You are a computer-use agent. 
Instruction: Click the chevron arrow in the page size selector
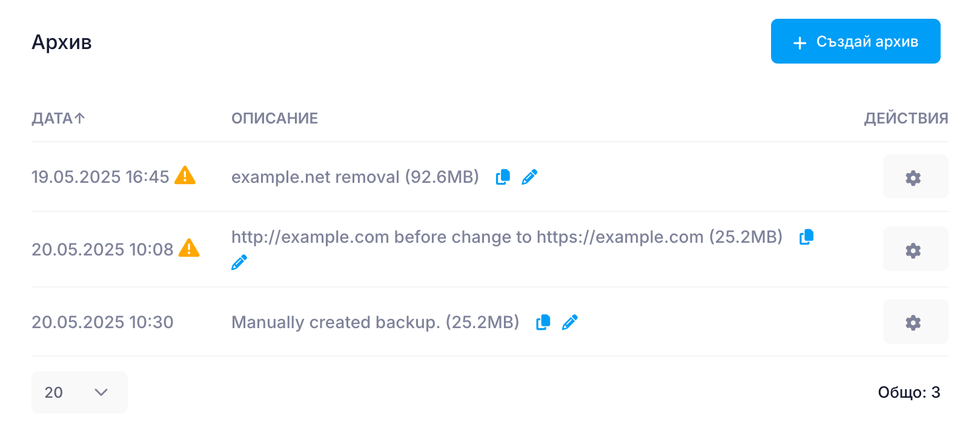point(101,392)
